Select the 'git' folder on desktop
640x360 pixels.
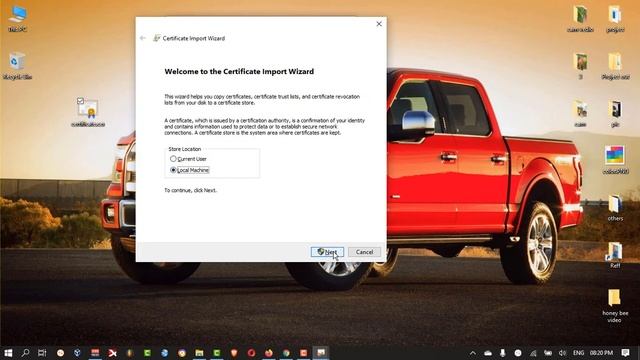point(615,113)
